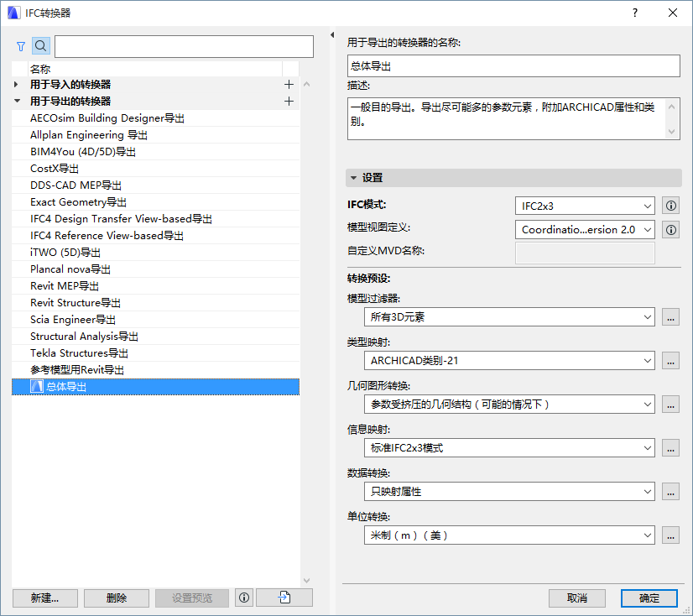Collapse the 用于导出的转换器 tree section
The image size is (693, 616).
17,101
